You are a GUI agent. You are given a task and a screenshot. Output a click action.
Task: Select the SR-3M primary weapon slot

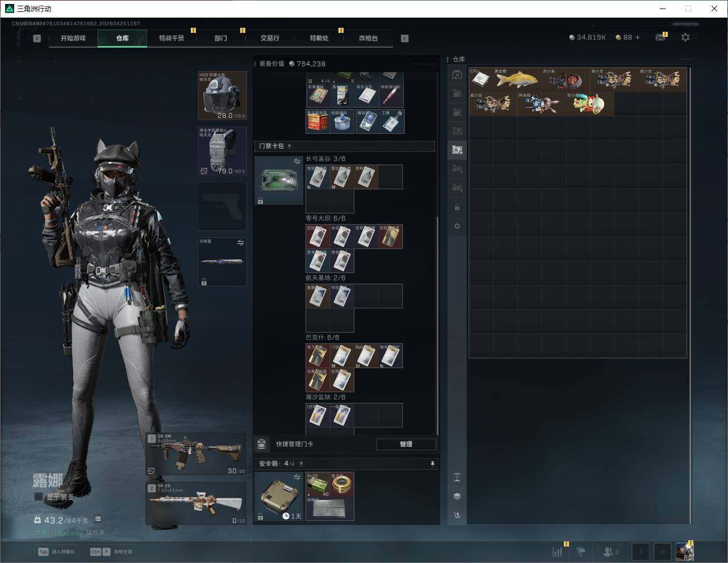click(x=196, y=454)
